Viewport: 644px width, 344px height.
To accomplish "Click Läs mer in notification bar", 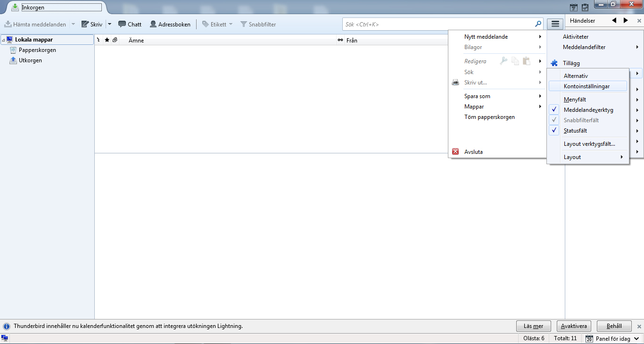I will point(534,326).
